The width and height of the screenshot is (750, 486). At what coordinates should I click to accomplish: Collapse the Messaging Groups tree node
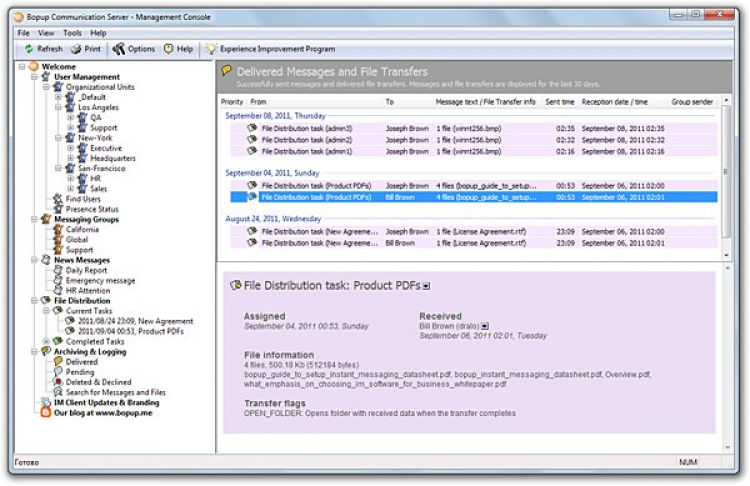33,219
